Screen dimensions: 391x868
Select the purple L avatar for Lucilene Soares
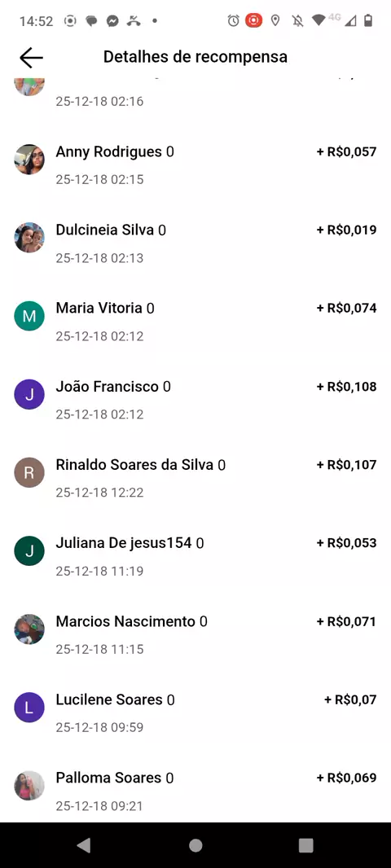[29, 707]
